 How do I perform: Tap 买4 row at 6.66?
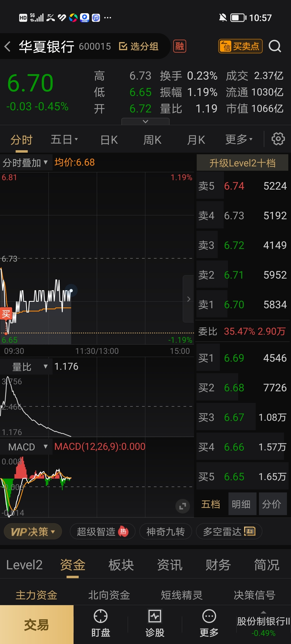coord(242,447)
